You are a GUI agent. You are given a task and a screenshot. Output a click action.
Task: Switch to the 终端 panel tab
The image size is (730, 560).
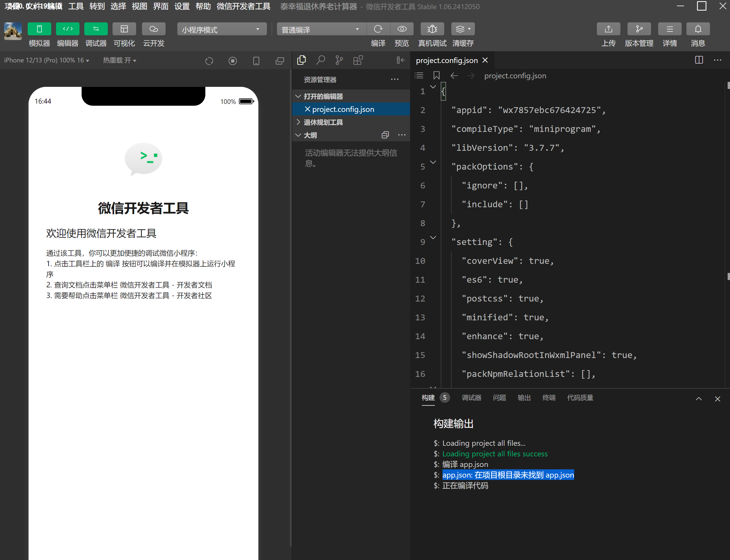point(549,398)
